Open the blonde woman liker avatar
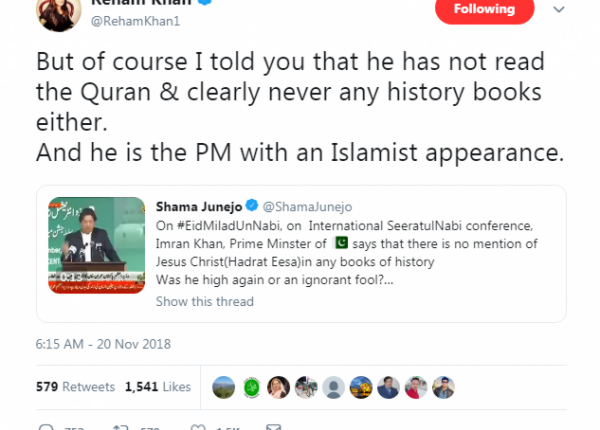Image resolution: width=600 pixels, height=430 pixels. (x=279, y=387)
